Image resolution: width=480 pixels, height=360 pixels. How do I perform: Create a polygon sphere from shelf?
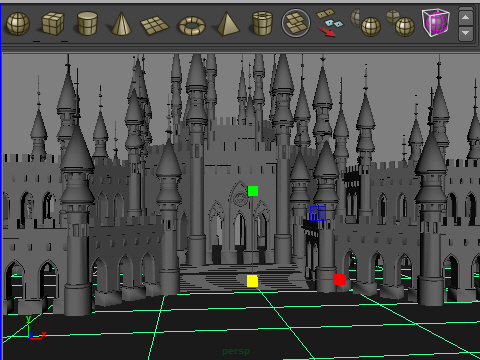pyautogui.click(x=18, y=24)
